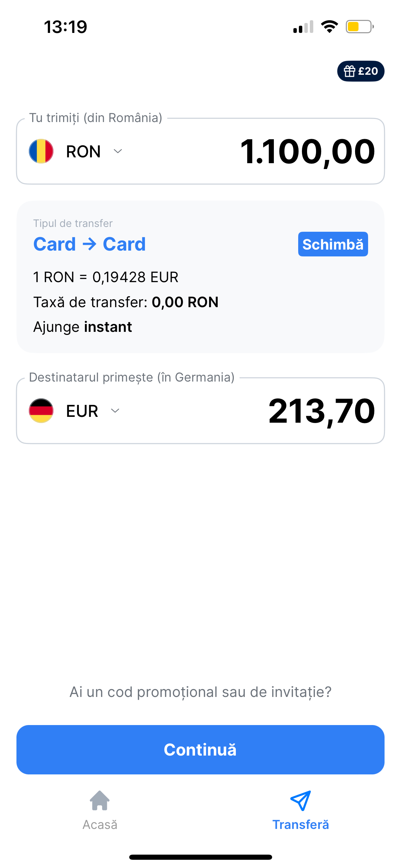Viewport: 401px width, 868px height.
Task: Open the promotional or invitation code link
Action: (200, 692)
